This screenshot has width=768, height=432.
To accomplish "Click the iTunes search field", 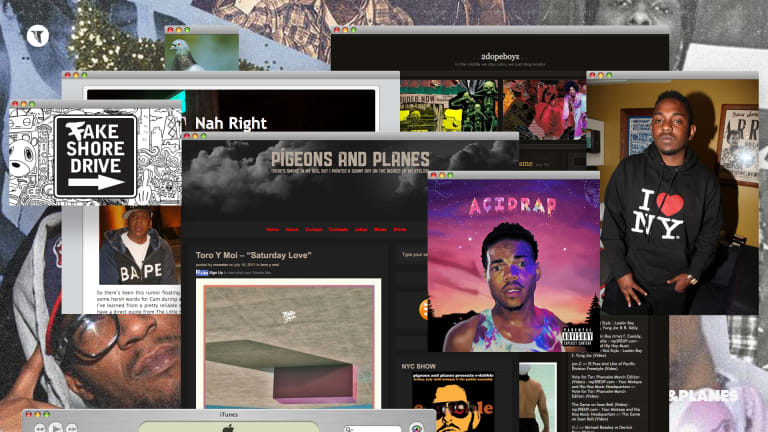I will (372, 429).
